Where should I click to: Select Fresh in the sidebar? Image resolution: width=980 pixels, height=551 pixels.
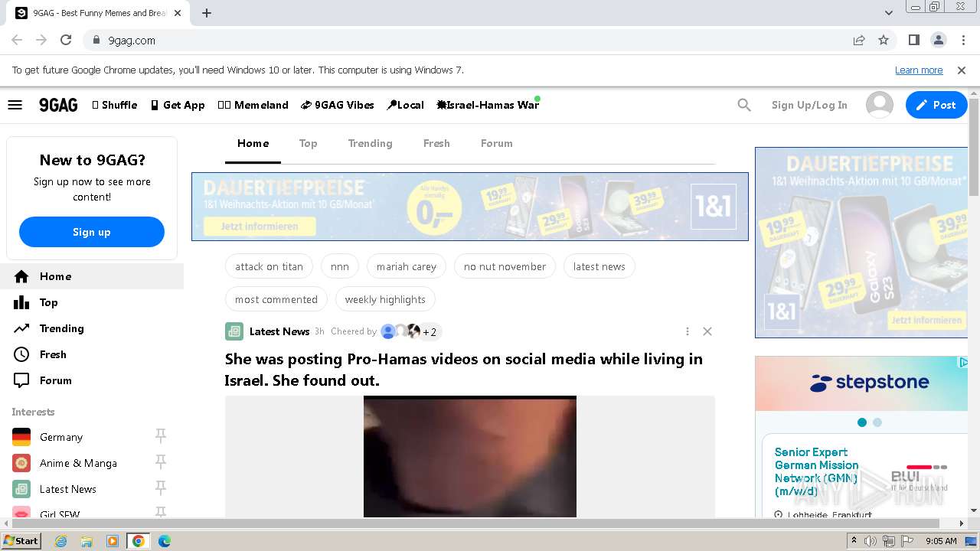pyautogui.click(x=92, y=354)
